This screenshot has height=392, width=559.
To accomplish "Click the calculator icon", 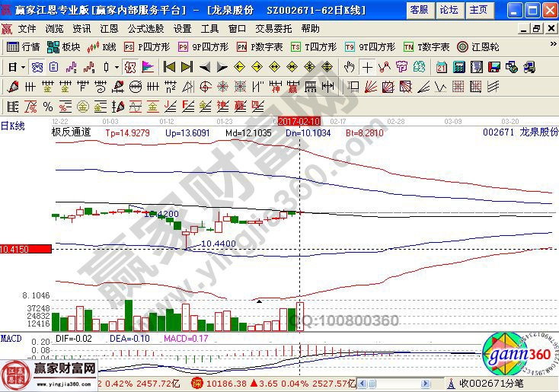I will (458, 67).
